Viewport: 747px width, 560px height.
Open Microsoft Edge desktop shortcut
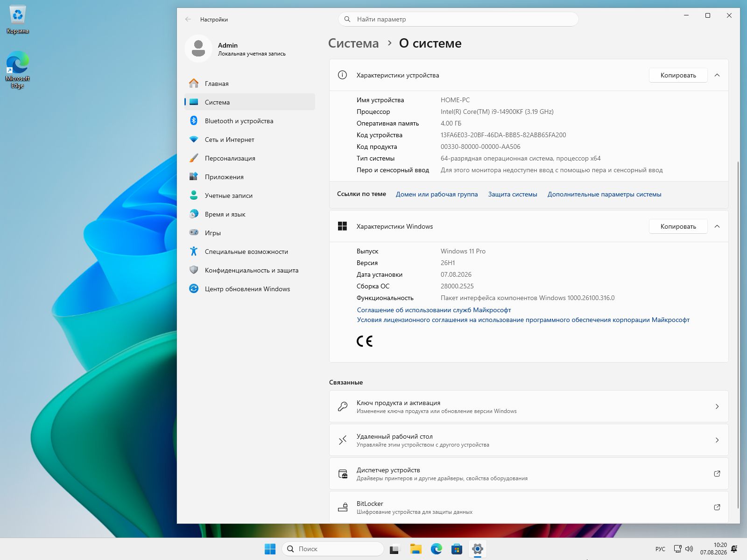click(18, 69)
